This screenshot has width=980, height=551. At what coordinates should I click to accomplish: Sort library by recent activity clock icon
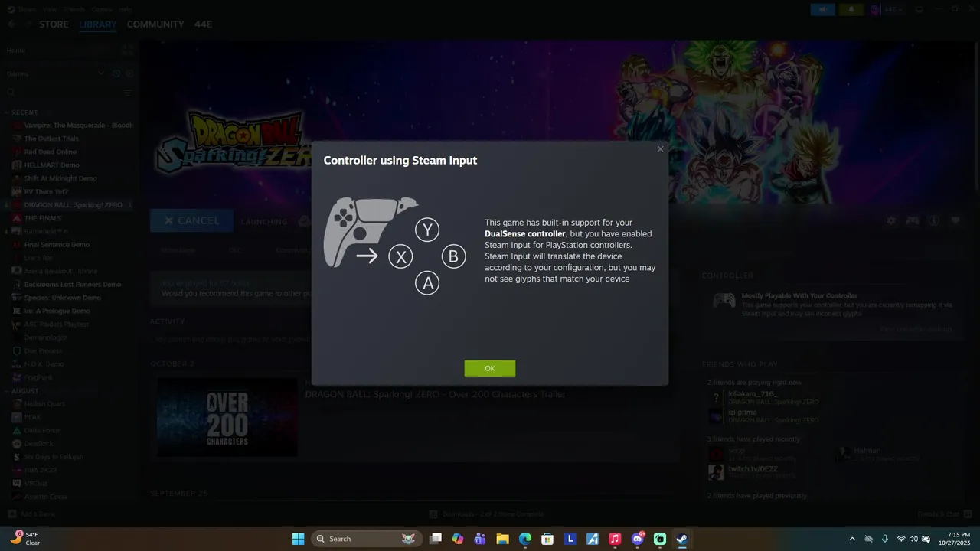116,73
